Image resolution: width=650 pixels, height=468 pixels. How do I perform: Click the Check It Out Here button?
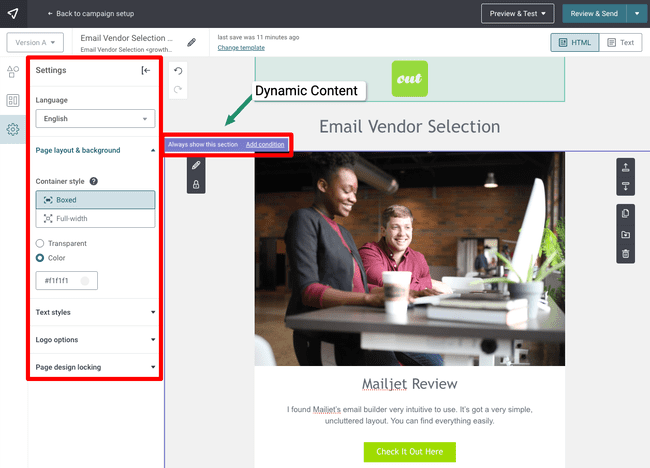pos(410,452)
